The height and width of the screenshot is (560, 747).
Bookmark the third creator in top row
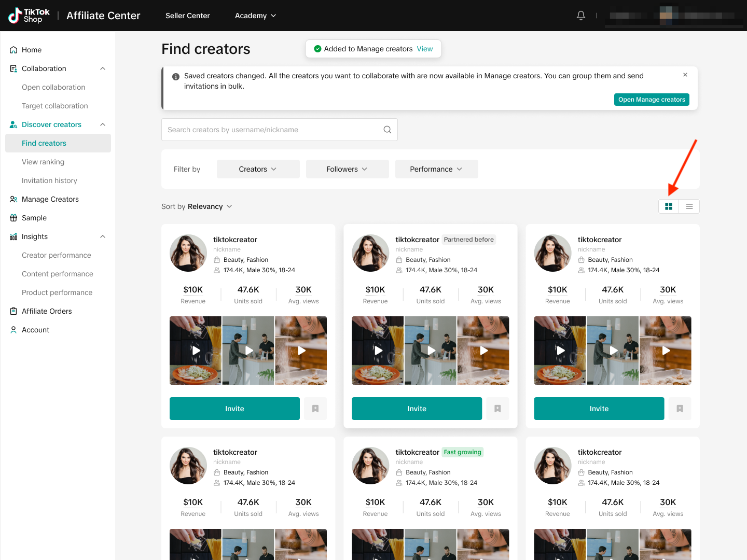[680, 409]
